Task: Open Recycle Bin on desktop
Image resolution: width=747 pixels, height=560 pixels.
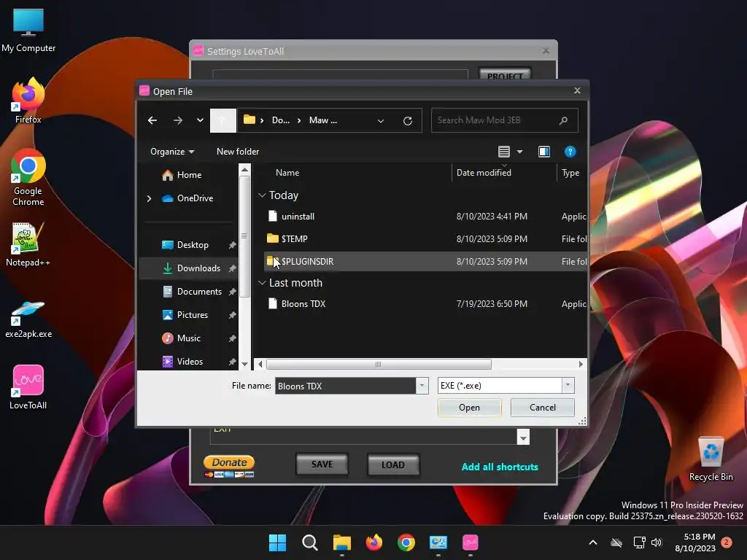Action: coord(711,459)
